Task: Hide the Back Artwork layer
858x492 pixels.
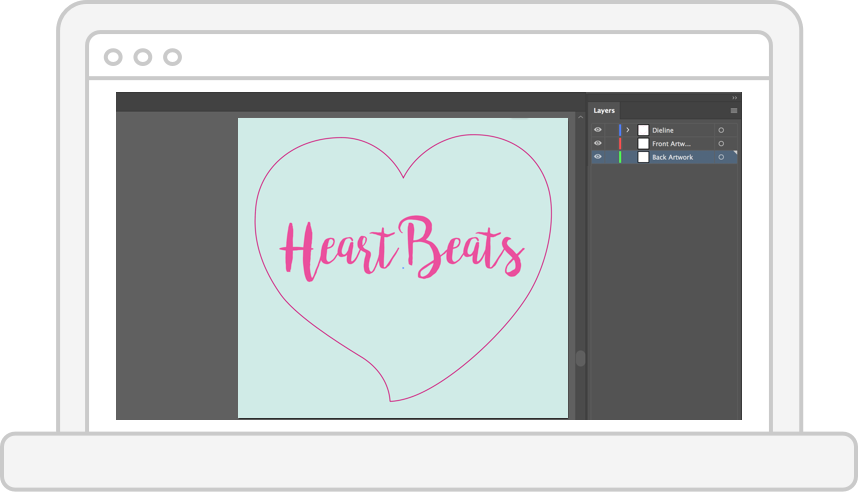Action: pos(598,157)
